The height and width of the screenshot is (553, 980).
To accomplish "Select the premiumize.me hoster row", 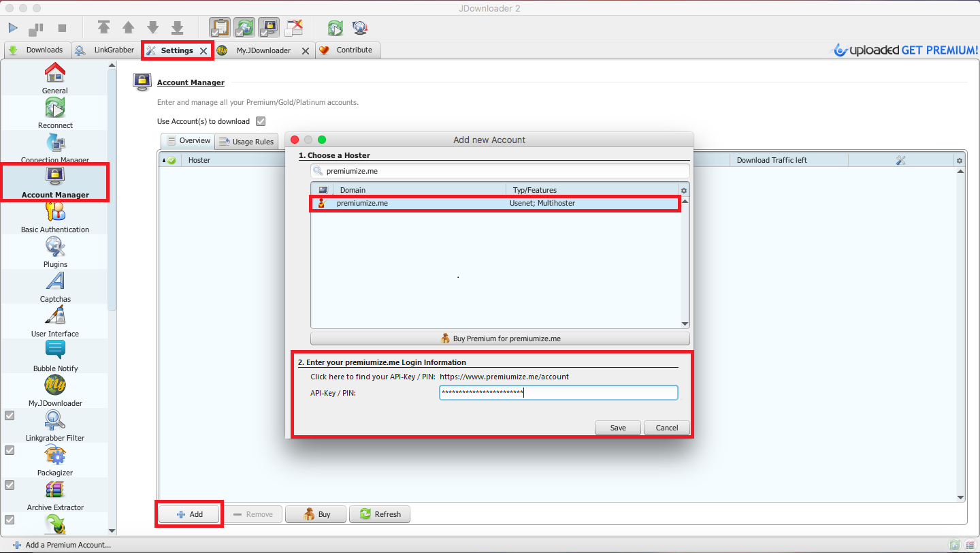I will click(495, 203).
